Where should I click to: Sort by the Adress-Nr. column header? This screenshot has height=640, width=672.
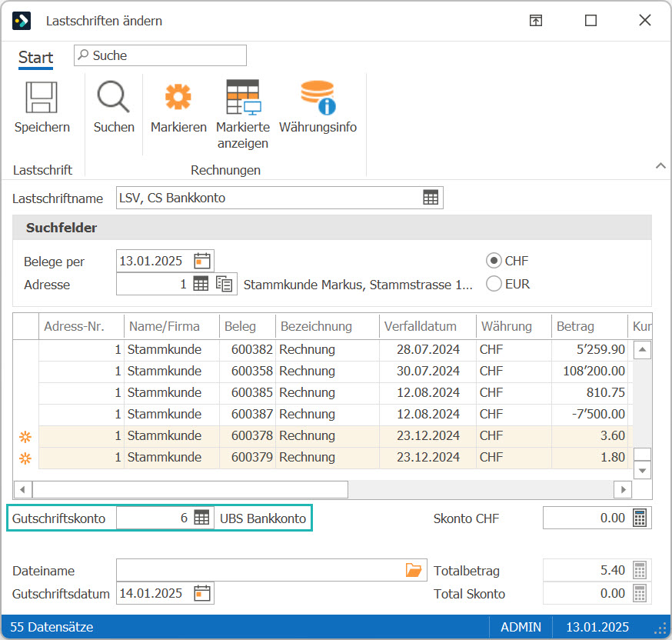(x=82, y=326)
